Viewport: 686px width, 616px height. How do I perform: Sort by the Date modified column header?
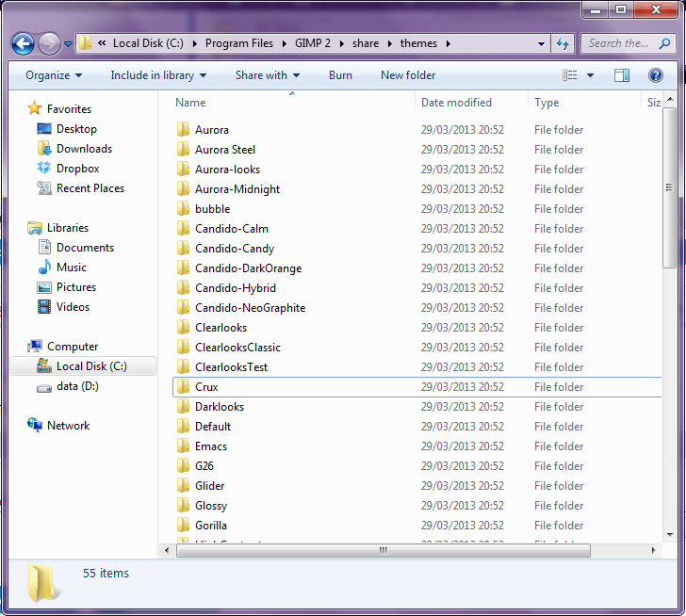[456, 103]
